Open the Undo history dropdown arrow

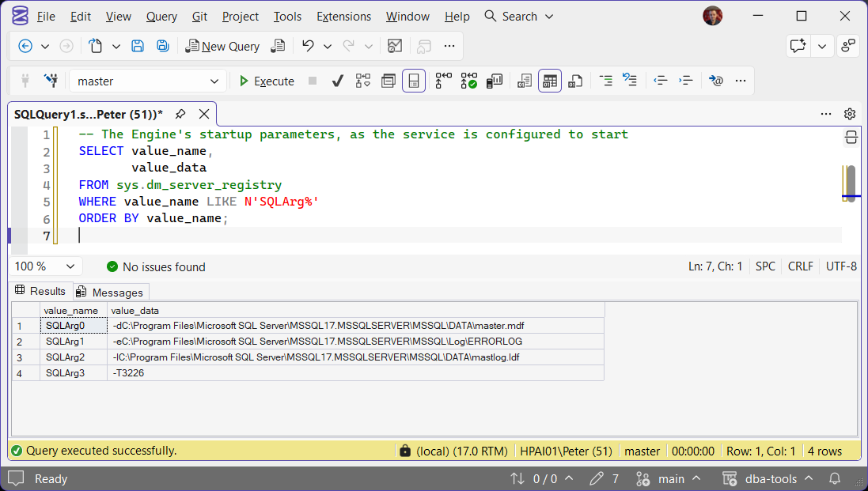click(328, 47)
